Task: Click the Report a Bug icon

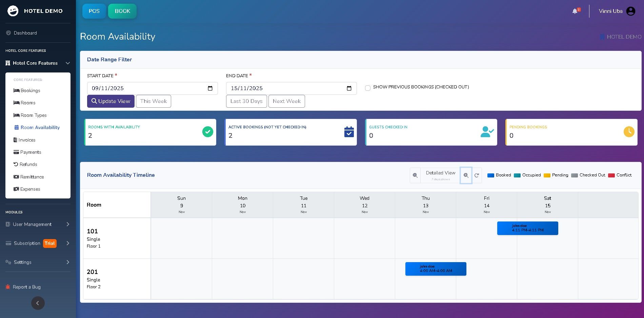Action: [8, 287]
